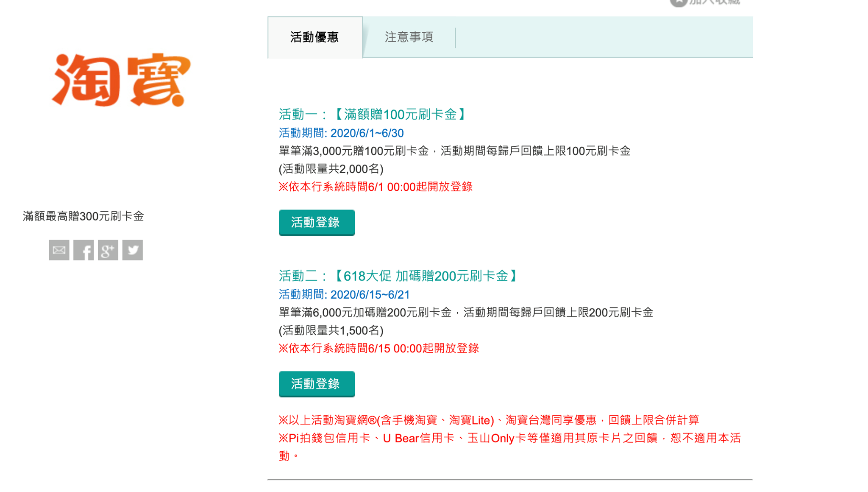
Task: Click the 單筆滿3,000元贈100元刷卡金 line
Action: click(454, 151)
